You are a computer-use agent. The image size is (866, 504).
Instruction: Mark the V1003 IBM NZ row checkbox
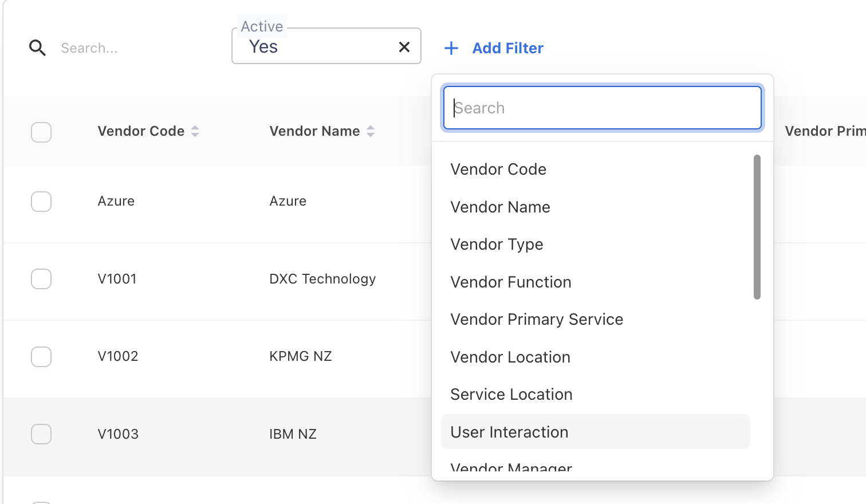coord(41,434)
